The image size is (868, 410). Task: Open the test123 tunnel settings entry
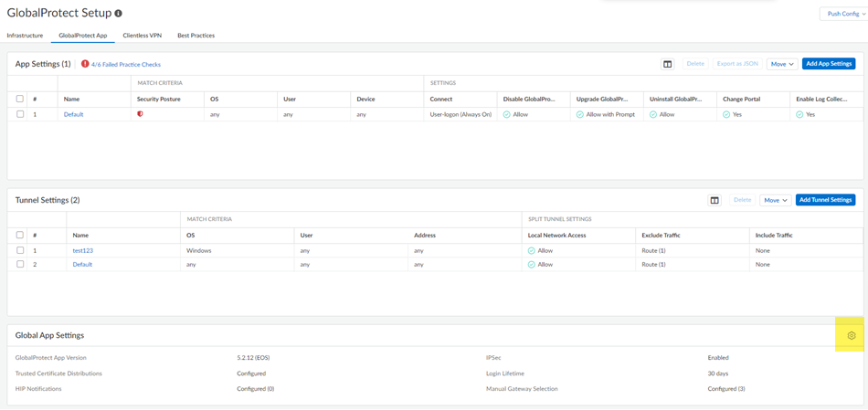pos(83,250)
